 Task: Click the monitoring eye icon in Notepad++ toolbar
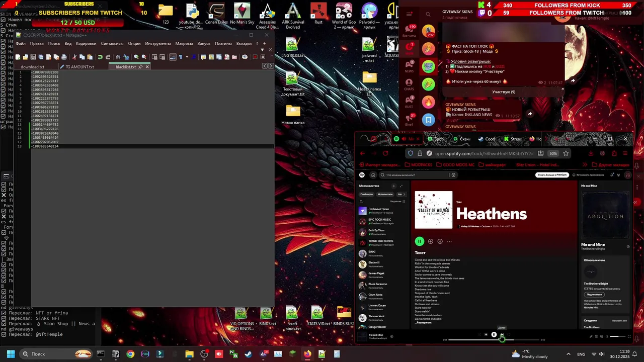click(x=245, y=57)
